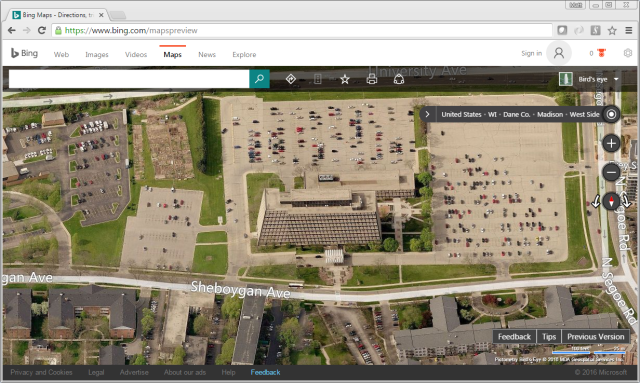The height and width of the screenshot is (383, 640).
Task: Click the Bing logo
Action: click(24, 53)
